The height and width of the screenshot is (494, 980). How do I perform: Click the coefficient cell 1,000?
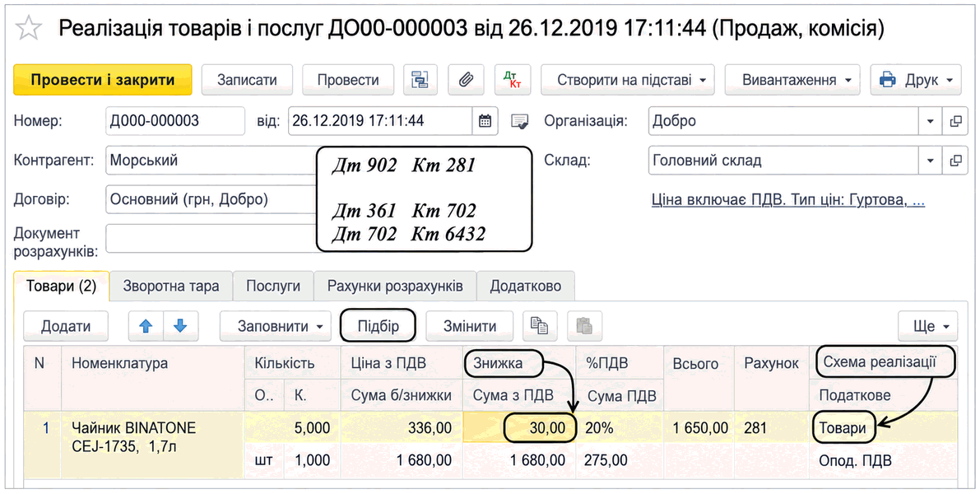click(x=313, y=461)
